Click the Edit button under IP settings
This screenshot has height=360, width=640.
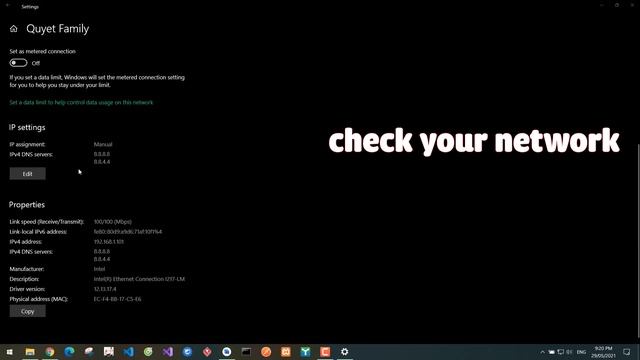pyautogui.click(x=27, y=173)
